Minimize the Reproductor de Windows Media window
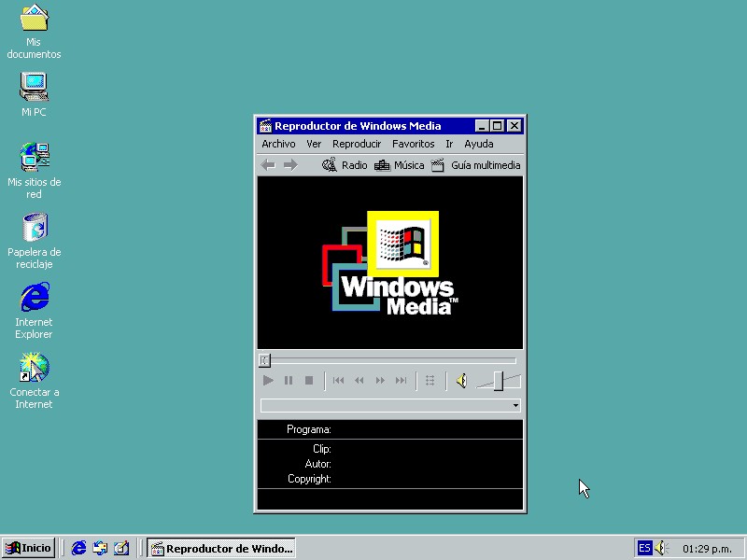This screenshot has width=747, height=560. tap(482, 126)
